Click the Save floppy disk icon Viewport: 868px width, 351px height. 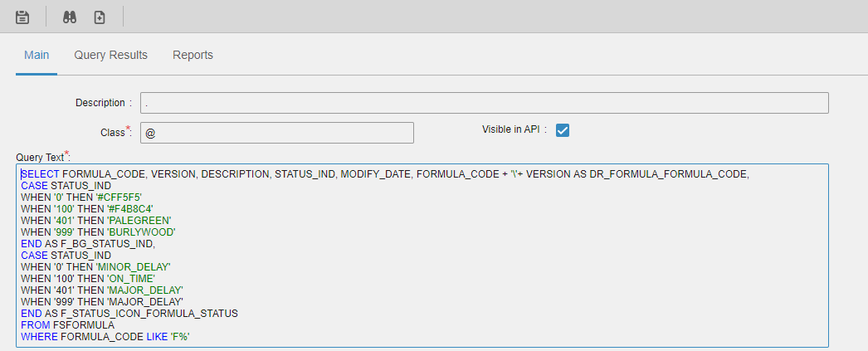pos(22,17)
